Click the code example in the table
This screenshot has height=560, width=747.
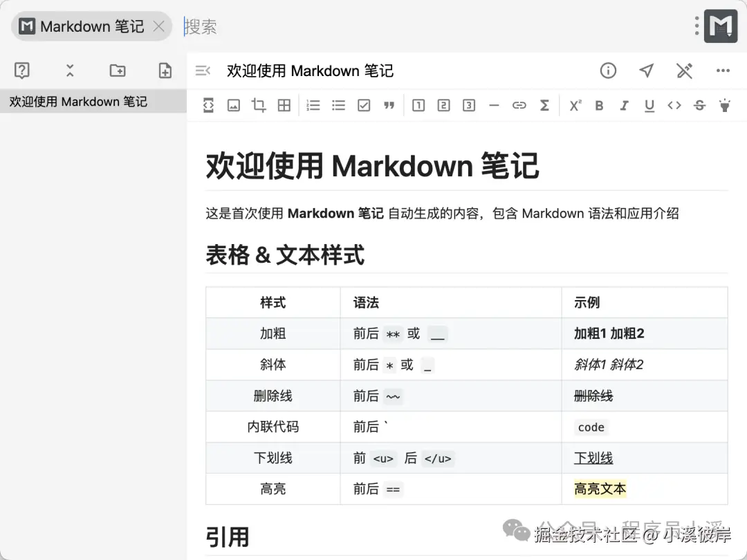591,427
